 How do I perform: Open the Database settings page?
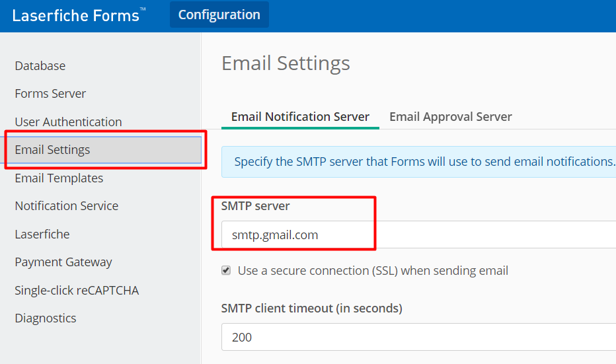(40, 65)
